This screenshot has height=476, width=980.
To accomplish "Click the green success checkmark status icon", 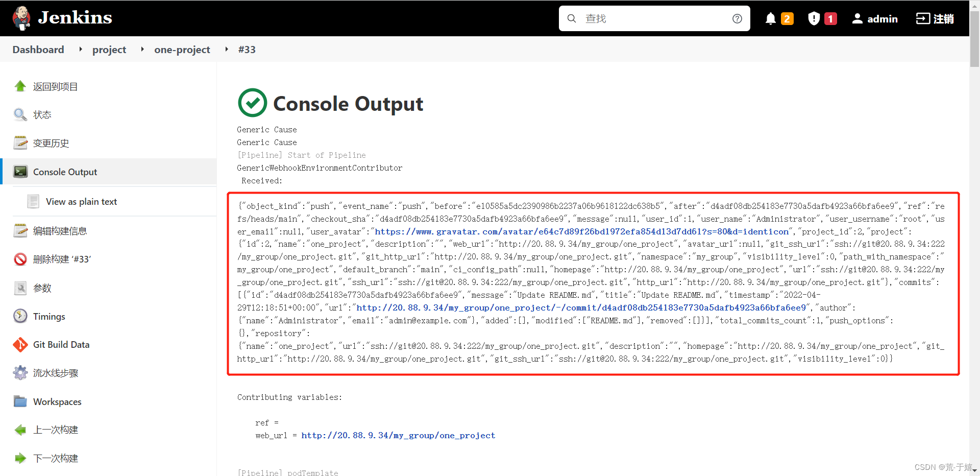I will click(x=253, y=103).
